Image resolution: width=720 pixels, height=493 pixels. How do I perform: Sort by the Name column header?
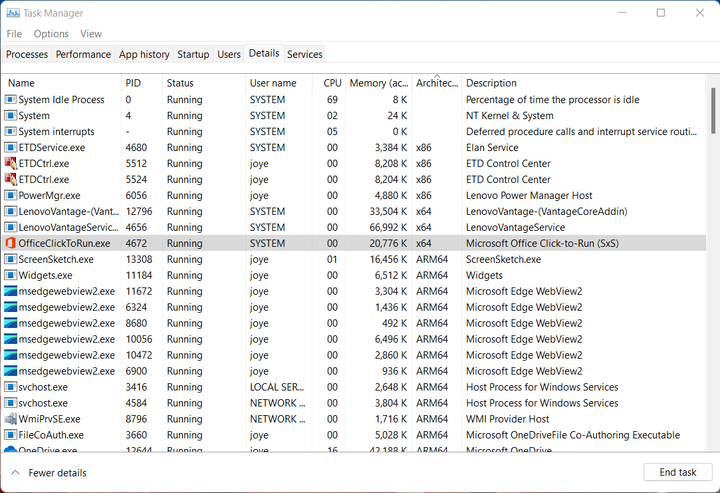pyautogui.click(x=62, y=83)
